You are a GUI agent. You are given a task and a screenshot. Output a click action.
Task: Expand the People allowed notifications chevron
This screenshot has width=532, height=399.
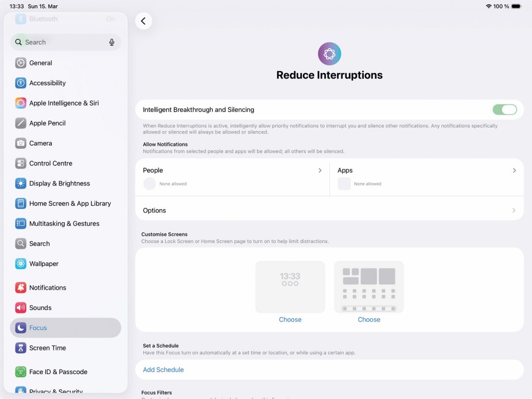(x=320, y=170)
